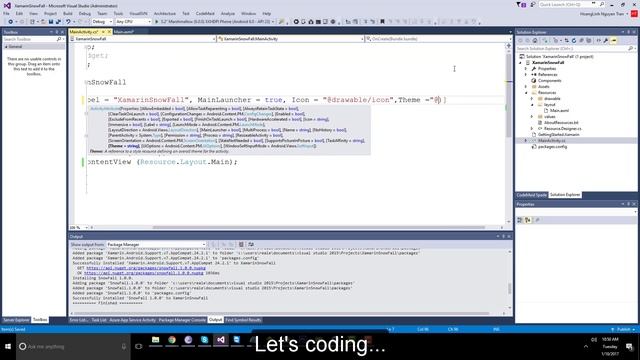
Task: Click the bookmark icon in the toolbar
Action: pos(382,22)
